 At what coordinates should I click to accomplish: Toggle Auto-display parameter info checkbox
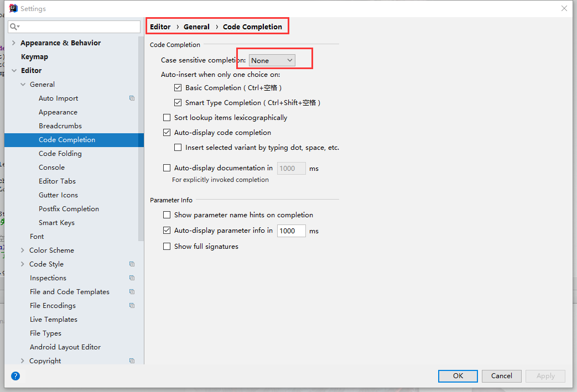pyautogui.click(x=167, y=230)
